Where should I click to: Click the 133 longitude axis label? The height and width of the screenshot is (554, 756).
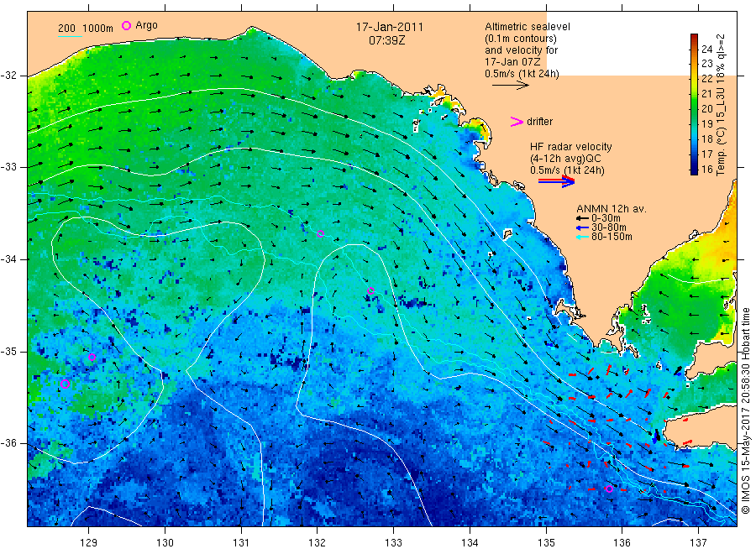point(393,543)
